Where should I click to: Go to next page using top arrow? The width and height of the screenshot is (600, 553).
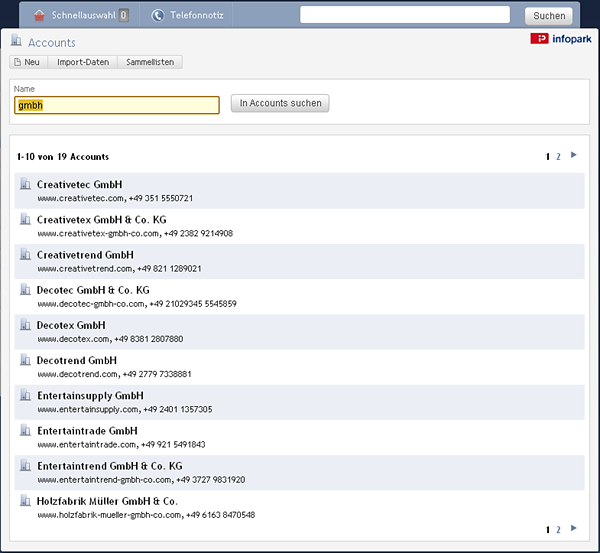574,155
